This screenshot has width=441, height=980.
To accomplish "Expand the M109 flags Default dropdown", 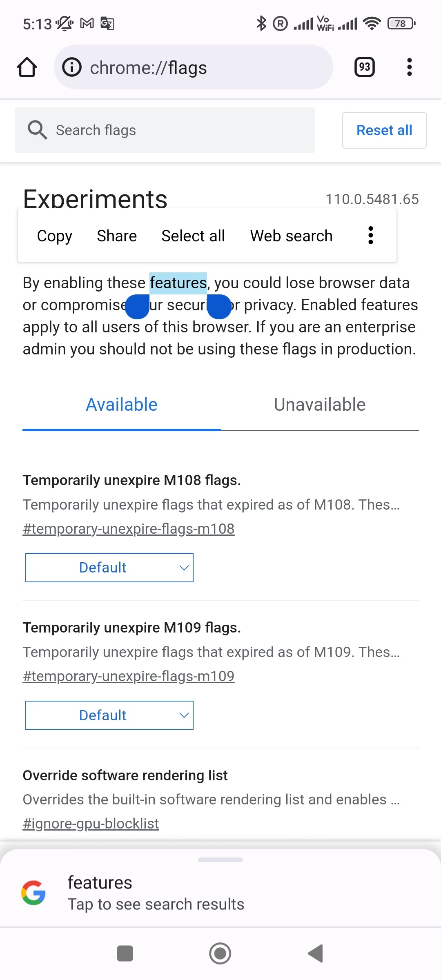I will [109, 715].
